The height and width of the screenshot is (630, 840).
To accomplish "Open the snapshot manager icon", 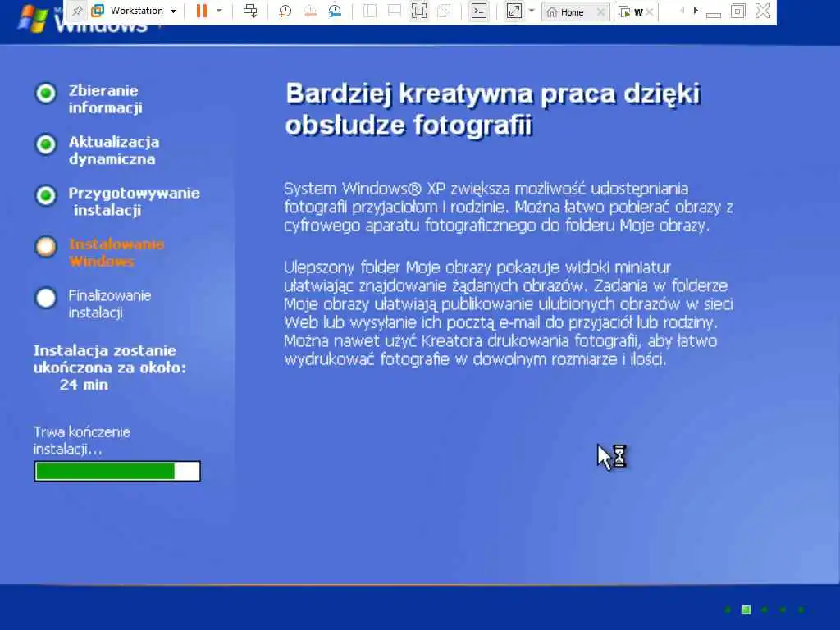I will (x=335, y=11).
